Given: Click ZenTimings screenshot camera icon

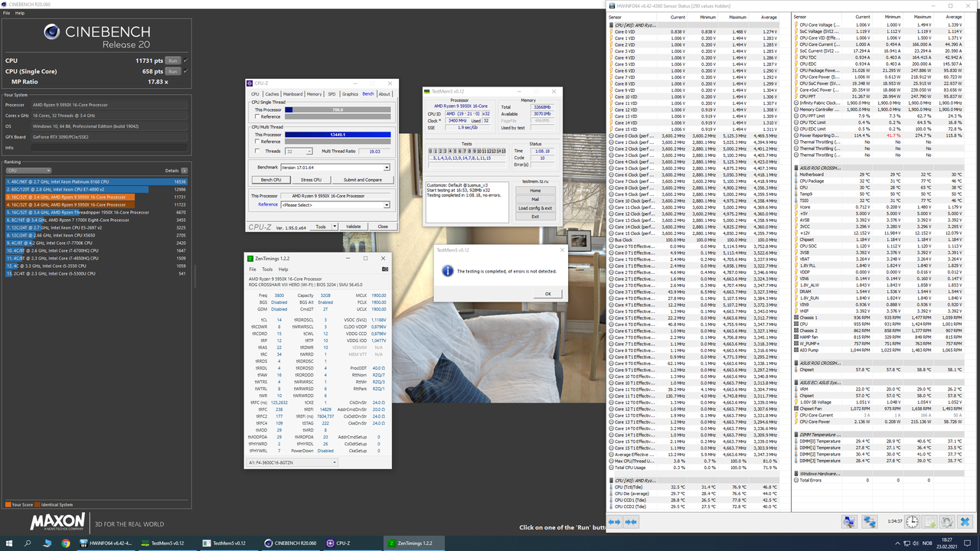Looking at the screenshot, I should click(x=385, y=269).
